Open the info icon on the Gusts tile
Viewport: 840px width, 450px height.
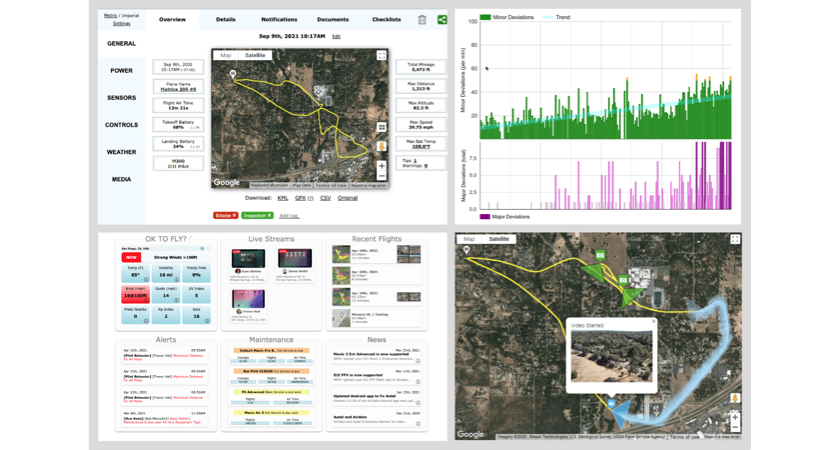(176, 300)
